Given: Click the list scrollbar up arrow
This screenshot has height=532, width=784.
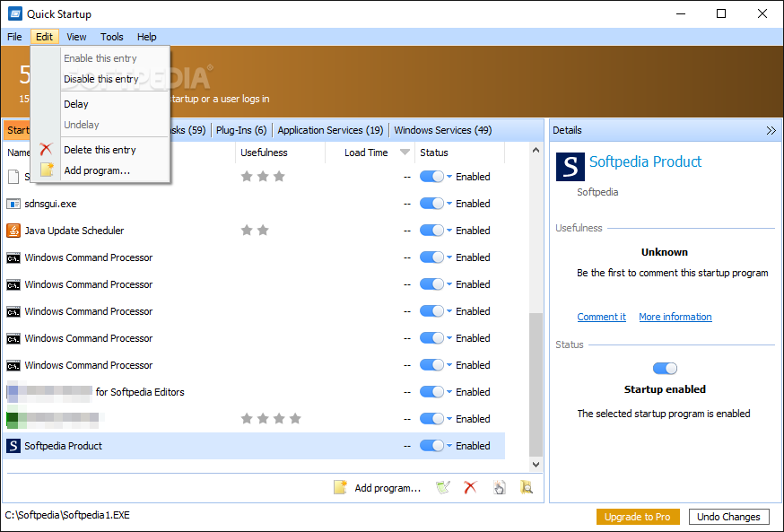Looking at the screenshot, I should pyautogui.click(x=536, y=150).
